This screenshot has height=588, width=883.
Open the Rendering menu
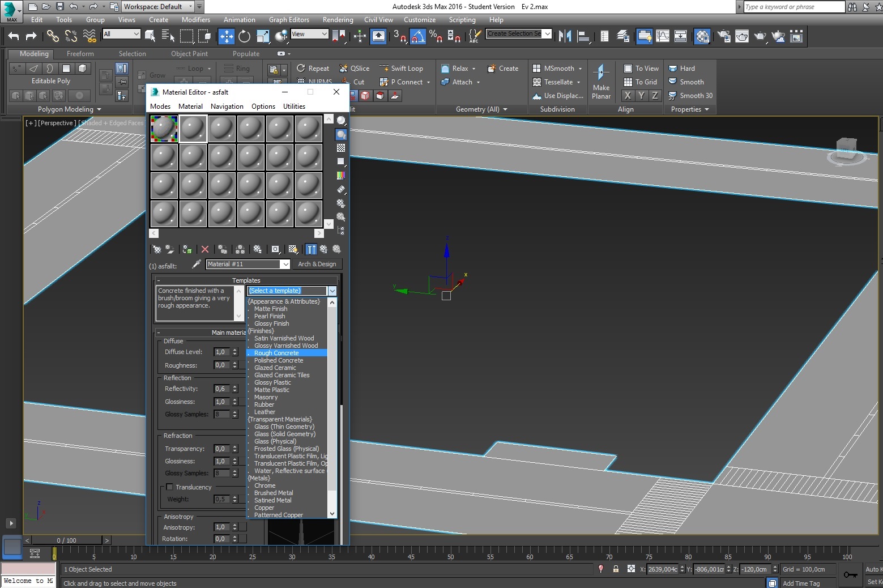tap(338, 20)
